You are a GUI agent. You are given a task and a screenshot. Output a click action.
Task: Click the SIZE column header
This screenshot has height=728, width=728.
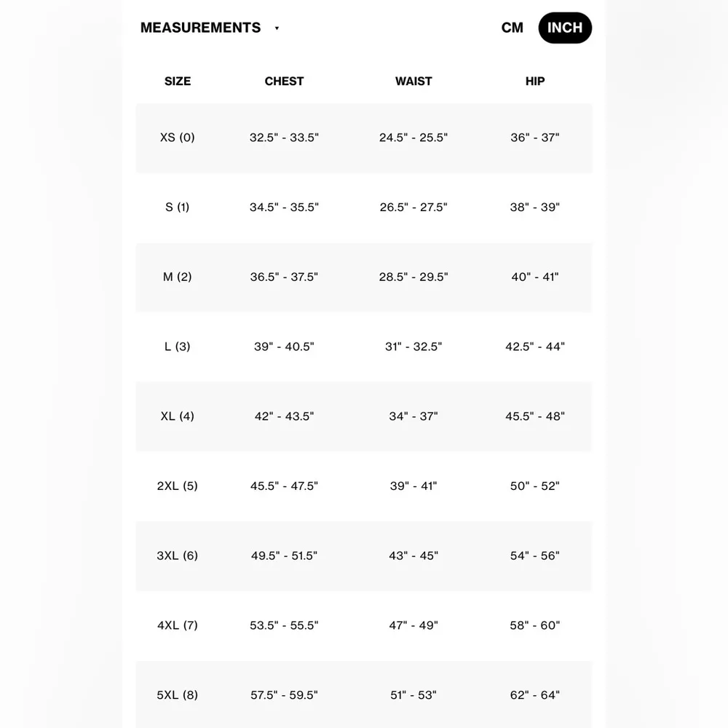[178, 81]
